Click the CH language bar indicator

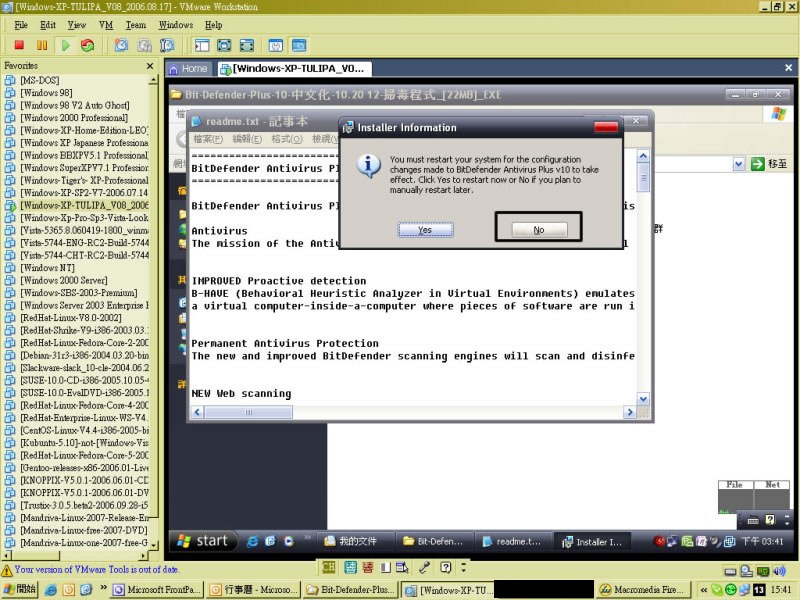[328, 567]
